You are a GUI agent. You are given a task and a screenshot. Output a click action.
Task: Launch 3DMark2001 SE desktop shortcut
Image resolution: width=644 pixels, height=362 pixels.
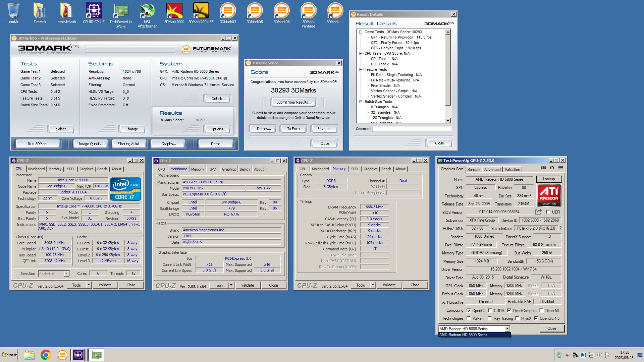click(x=201, y=13)
